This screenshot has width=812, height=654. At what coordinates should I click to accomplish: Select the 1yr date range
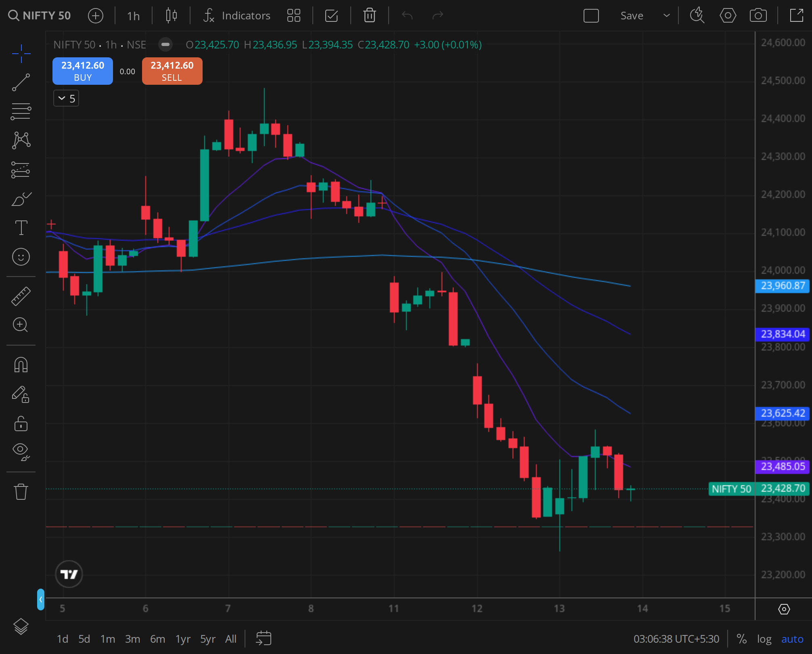(183, 639)
